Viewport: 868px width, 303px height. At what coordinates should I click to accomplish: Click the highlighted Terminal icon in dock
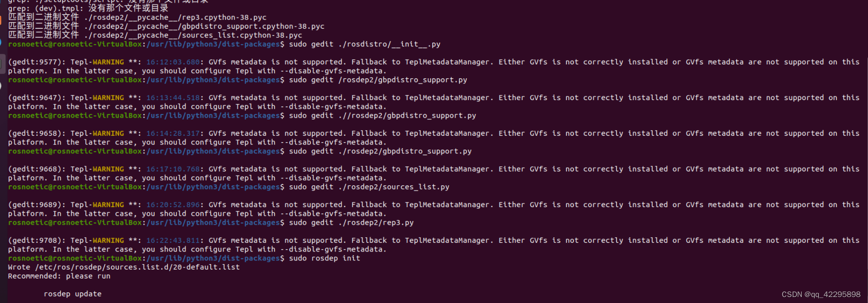(x=2, y=63)
